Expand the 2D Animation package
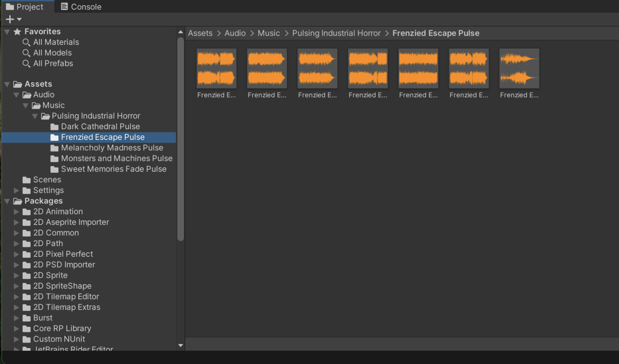This screenshot has width=619, height=364. point(17,212)
